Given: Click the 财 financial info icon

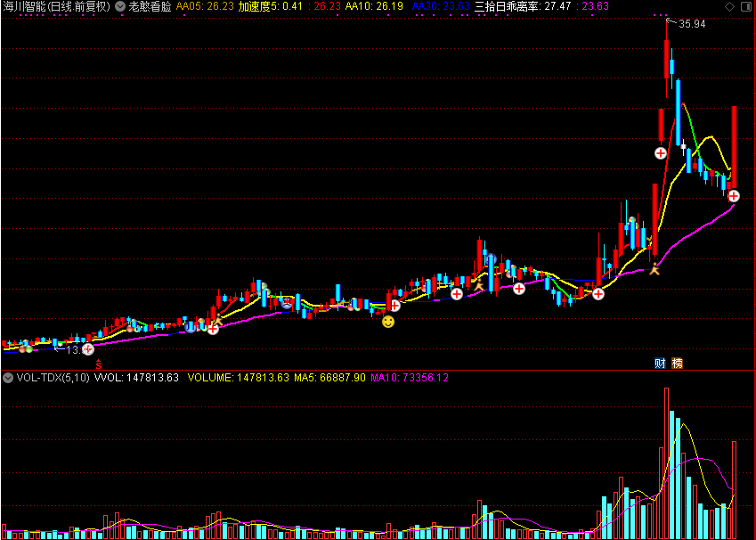Looking at the screenshot, I should (660, 363).
